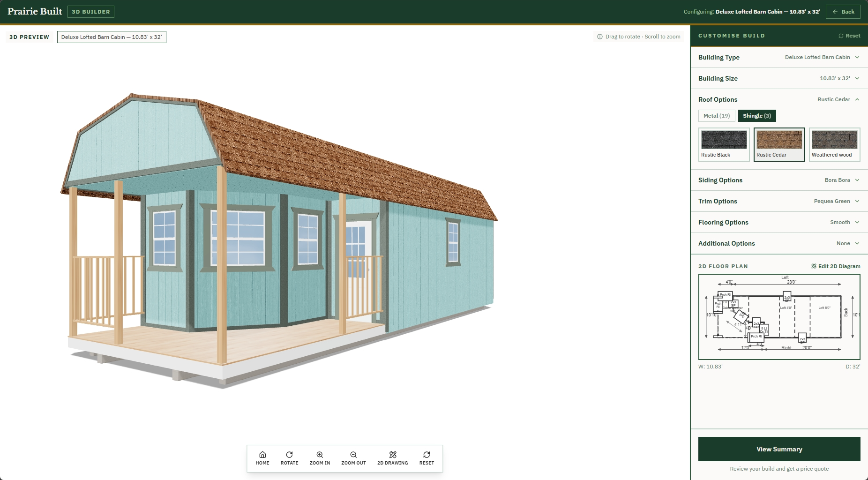The image size is (868, 480).
Task: Click the 3D PREVIEW label
Action: click(x=29, y=37)
